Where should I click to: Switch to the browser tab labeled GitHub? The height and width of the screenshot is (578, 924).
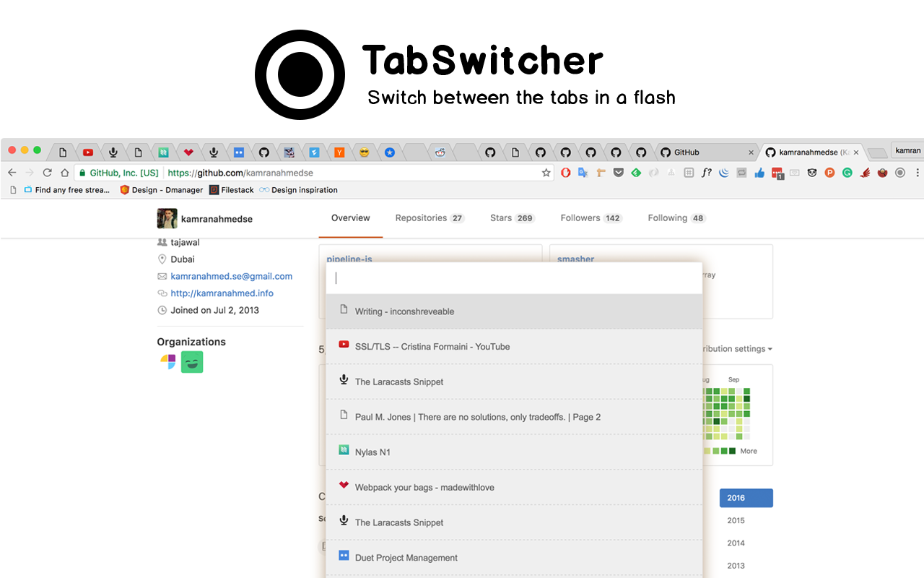tap(707, 152)
